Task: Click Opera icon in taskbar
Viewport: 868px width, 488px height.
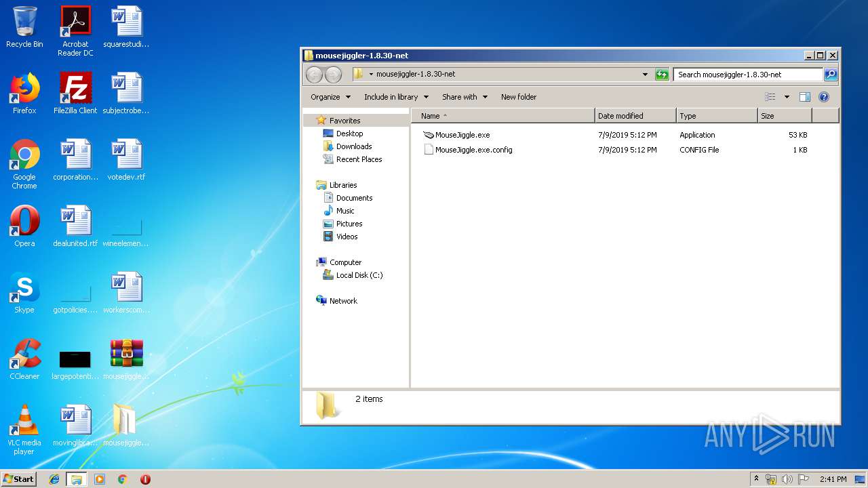Action: click(x=145, y=479)
